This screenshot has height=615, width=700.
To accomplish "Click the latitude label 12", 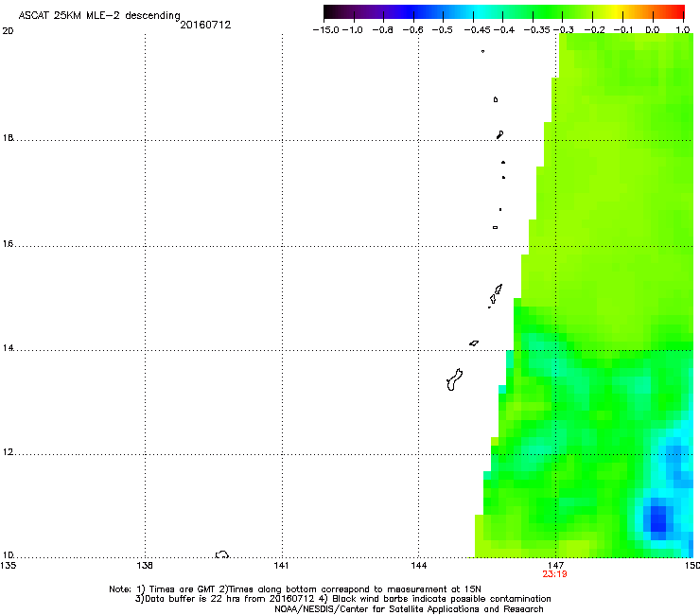I will (8, 452).
